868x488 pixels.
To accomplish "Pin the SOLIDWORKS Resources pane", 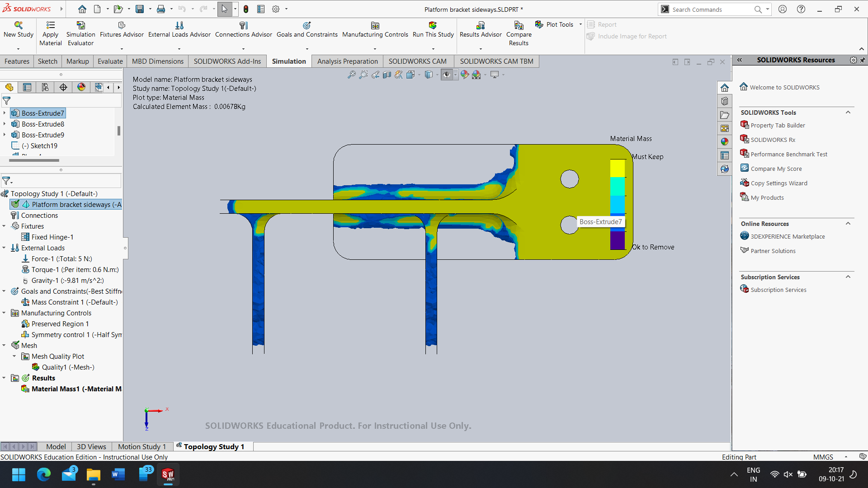I will pyautogui.click(x=863, y=60).
